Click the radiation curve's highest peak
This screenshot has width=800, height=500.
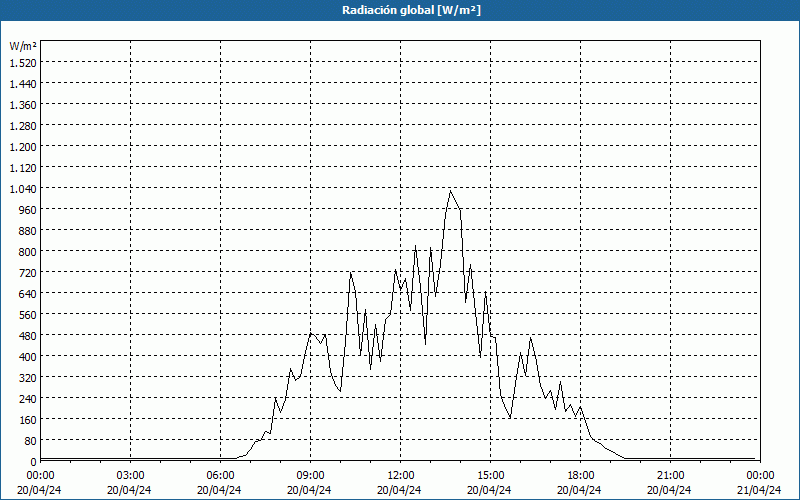[x=450, y=191]
